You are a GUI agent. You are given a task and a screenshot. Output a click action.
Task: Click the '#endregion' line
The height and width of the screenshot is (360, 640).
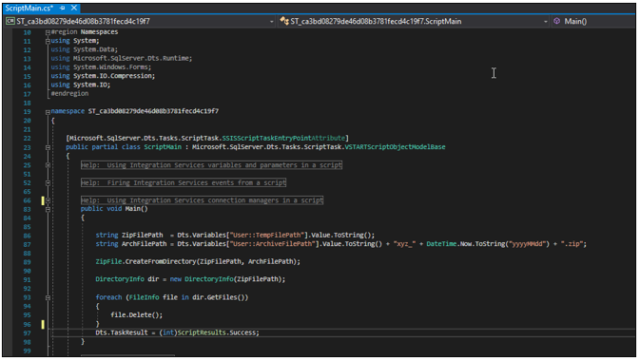[70, 93]
